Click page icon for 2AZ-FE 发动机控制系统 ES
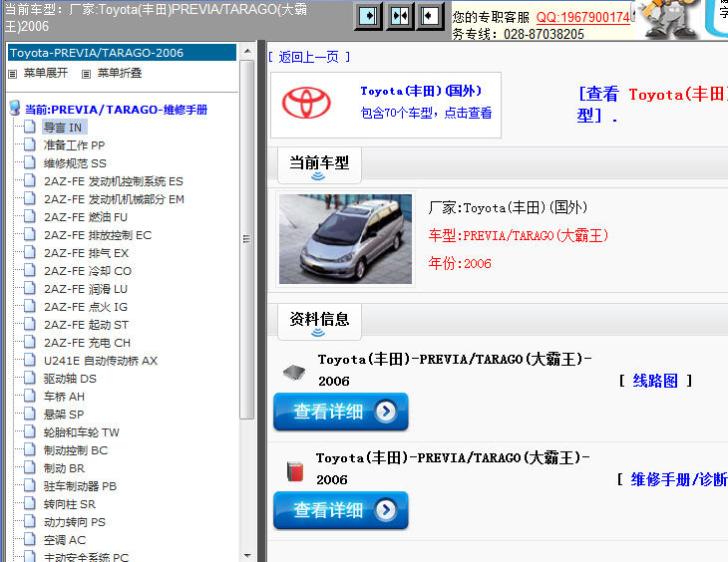728x562 pixels. pyautogui.click(x=30, y=180)
